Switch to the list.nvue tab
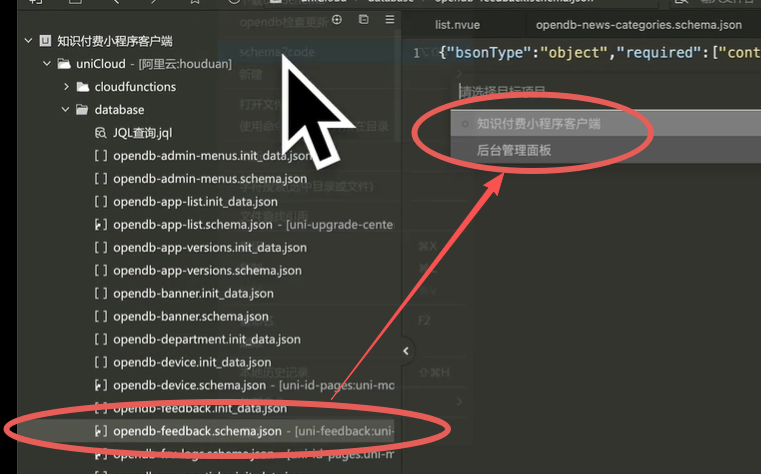This screenshot has height=474, width=761. click(x=458, y=24)
